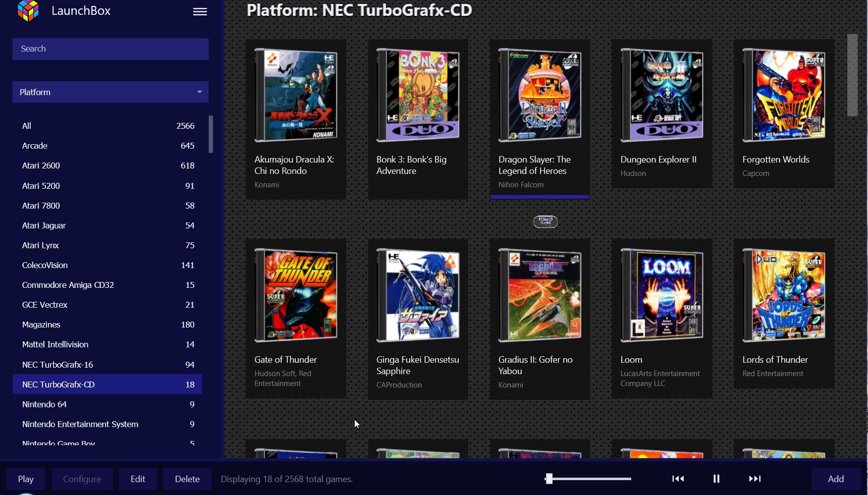Click the game grid vertical scrollbar
Image resolution: width=868 pixels, height=495 pixels.
(x=852, y=75)
